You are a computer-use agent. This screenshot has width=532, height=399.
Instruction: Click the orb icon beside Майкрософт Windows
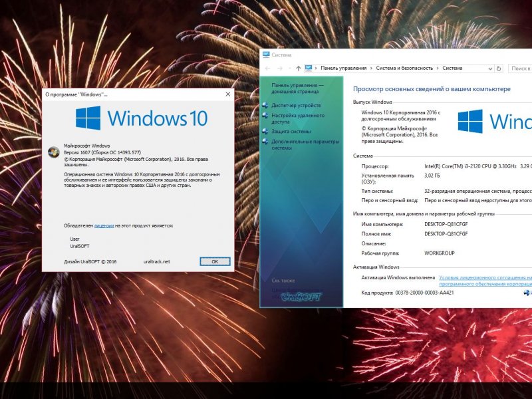pyautogui.click(x=54, y=152)
